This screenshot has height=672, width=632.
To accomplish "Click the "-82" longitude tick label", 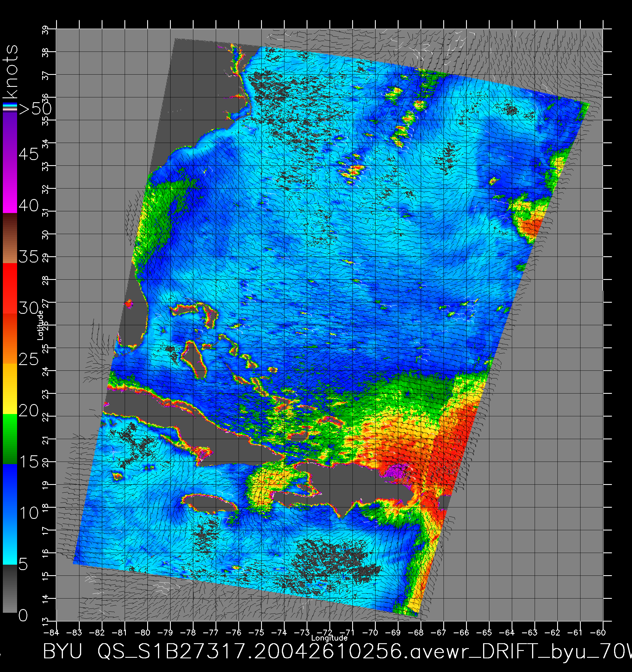I will click(x=97, y=632).
